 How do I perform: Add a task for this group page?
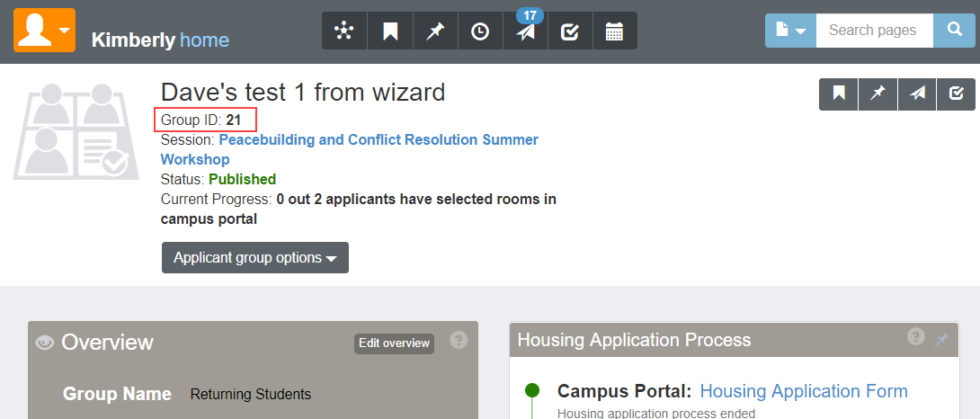pos(956,94)
